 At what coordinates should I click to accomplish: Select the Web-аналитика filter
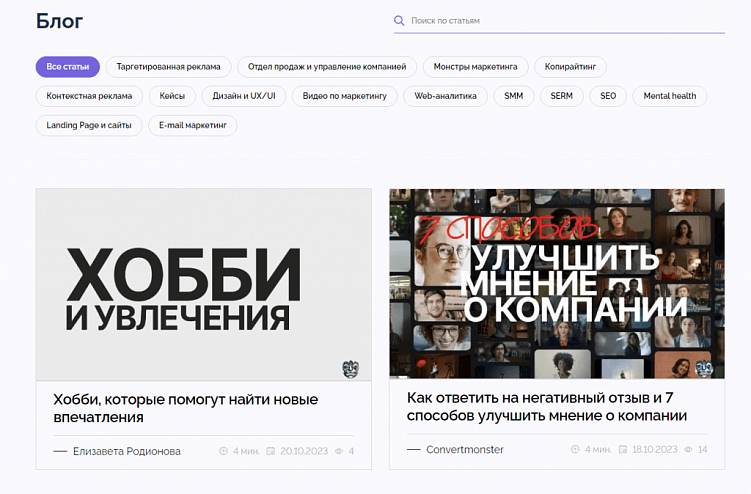(445, 96)
